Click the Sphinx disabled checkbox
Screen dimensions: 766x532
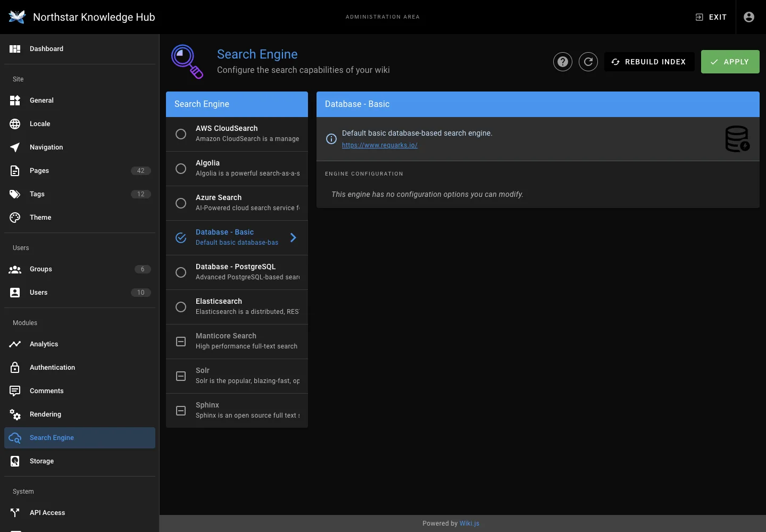(181, 411)
